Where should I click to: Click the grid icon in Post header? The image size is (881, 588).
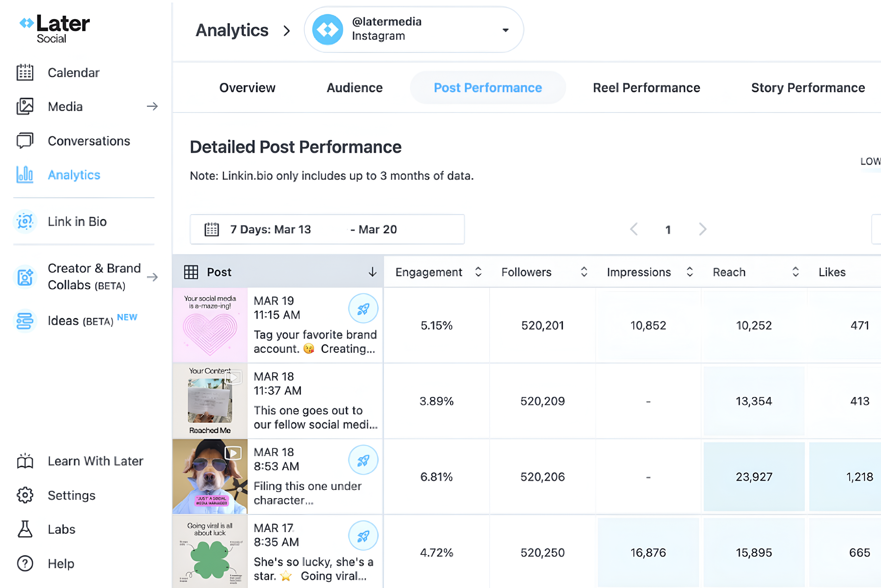[191, 272]
